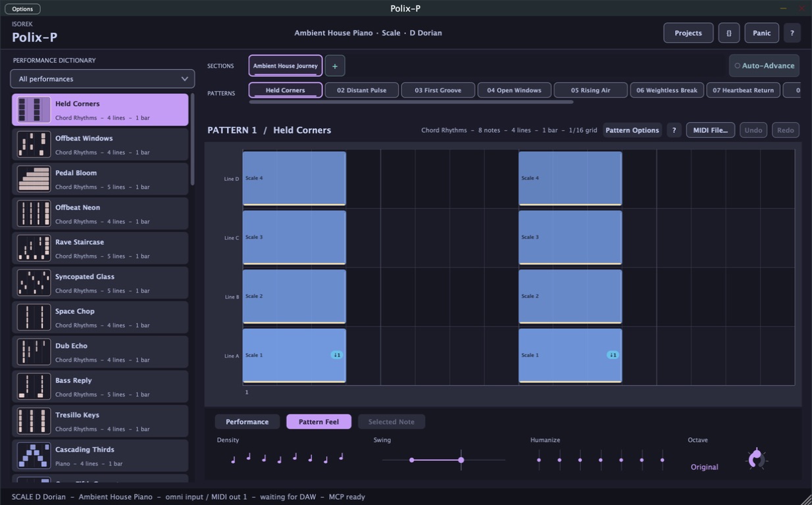Open help via the top-right question mark
The height and width of the screenshot is (505, 812).
click(792, 33)
